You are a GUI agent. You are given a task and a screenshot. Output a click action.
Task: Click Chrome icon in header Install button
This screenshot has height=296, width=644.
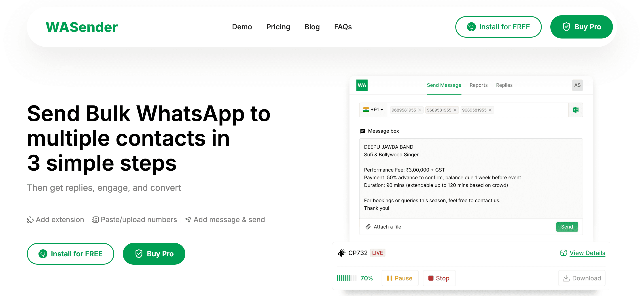coord(471,27)
